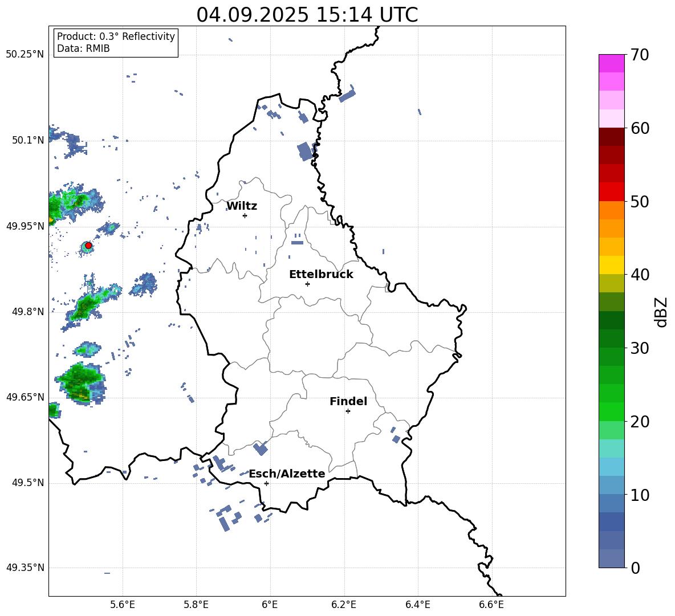Click the 49.35°N latitude label
Viewport: 675px width, 616px height.
[x=25, y=568]
